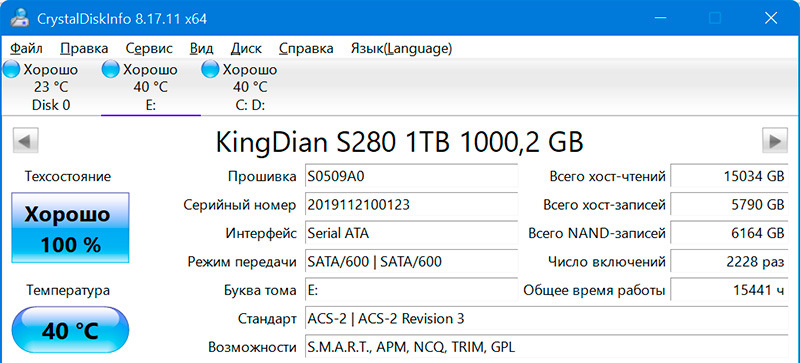Viewport: 800px width, 363px height.
Task: Open the Вид menu
Action: pos(202,49)
